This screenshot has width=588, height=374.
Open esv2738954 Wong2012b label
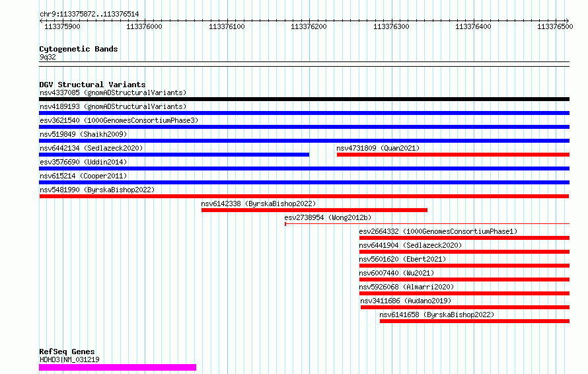pyautogui.click(x=328, y=217)
